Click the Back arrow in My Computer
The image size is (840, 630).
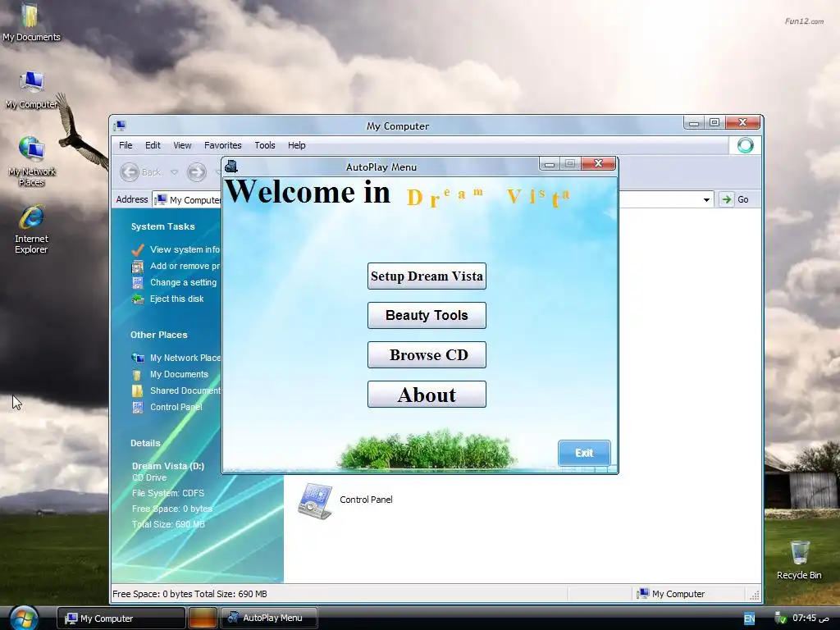coord(130,172)
